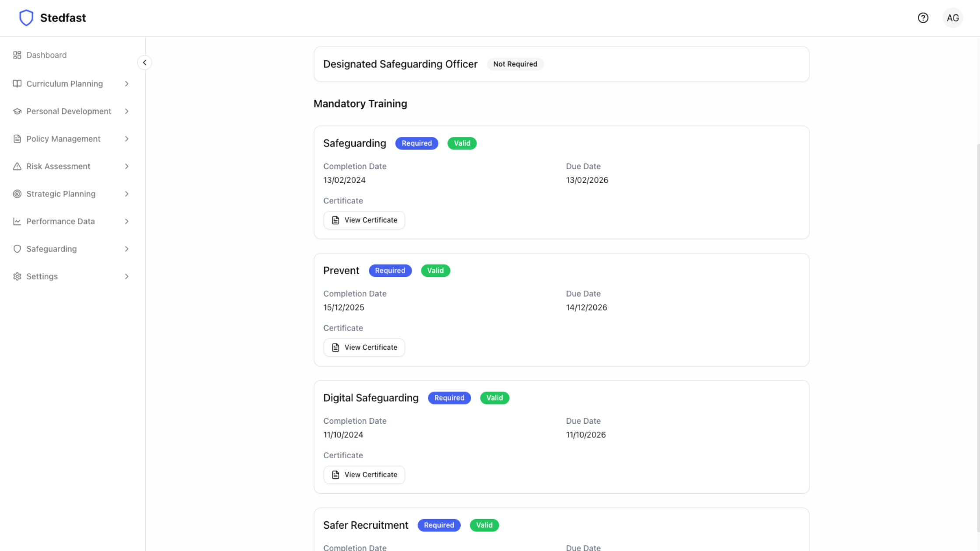Open the Dashboard menu item
Image resolution: width=980 pixels, height=551 pixels.
[46, 55]
